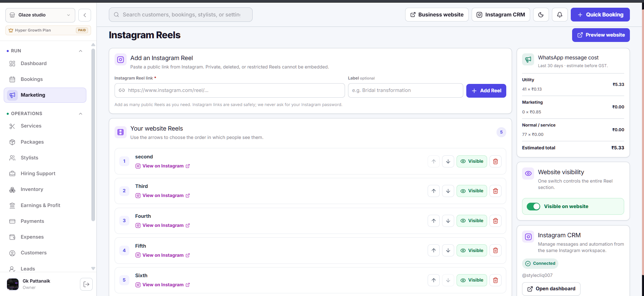Hide the 'Fifth' reel via Visible button
The width and height of the screenshot is (644, 296).
(x=472, y=250)
